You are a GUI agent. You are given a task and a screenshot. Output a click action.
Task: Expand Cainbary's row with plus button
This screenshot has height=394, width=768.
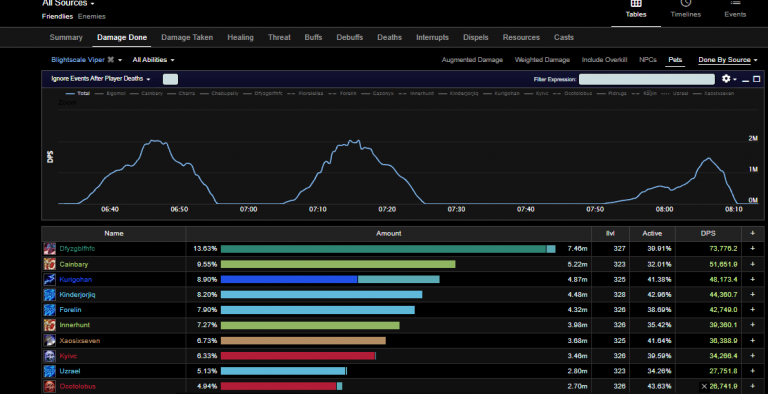752,264
